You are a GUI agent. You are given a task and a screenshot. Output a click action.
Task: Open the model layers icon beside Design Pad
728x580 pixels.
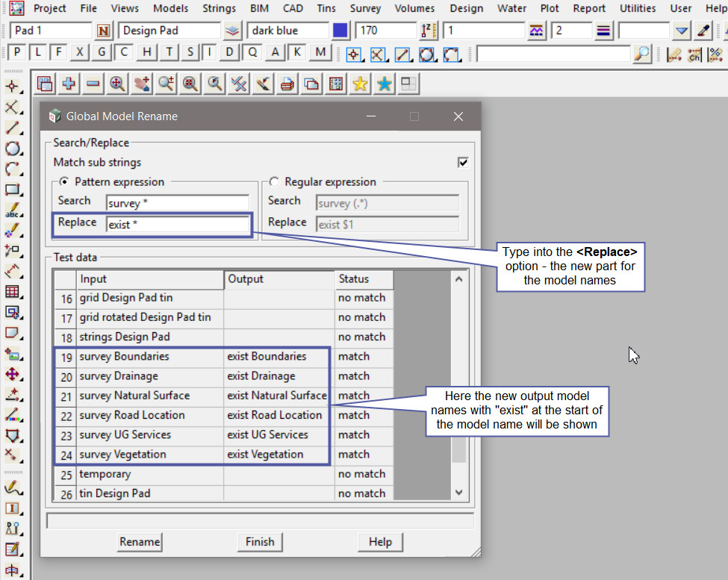click(x=233, y=31)
